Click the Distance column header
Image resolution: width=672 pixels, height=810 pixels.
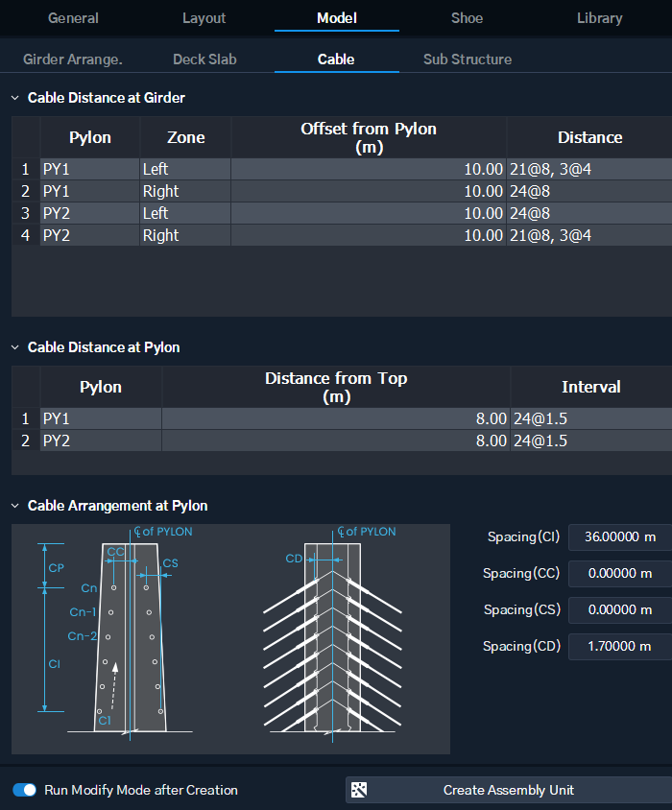[x=589, y=137]
